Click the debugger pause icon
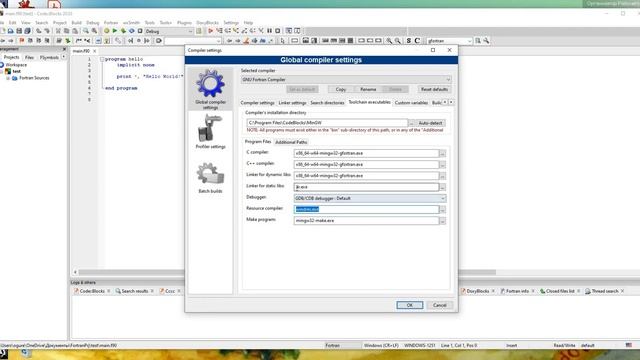This screenshot has height=360, width=640. tap(269, 31)
